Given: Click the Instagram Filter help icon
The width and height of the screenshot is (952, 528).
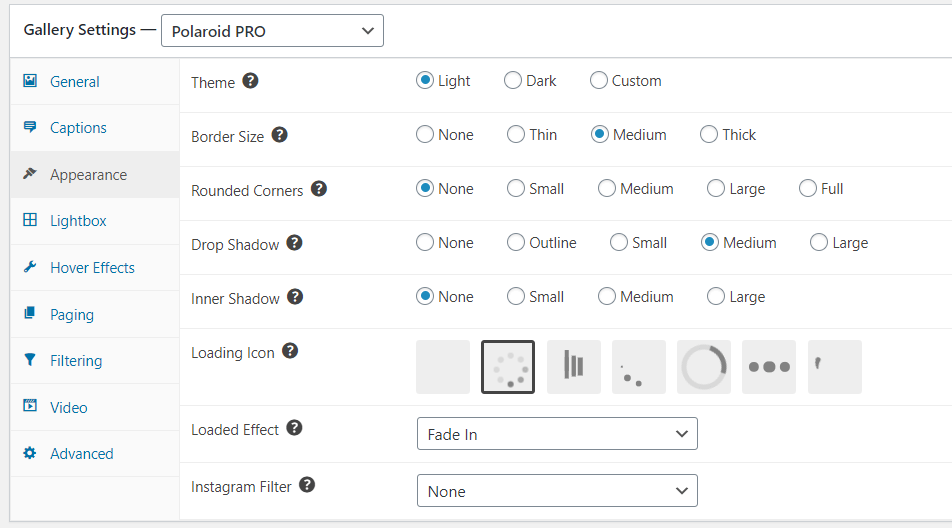Looking at the screenshot, I should pos(307,485).
